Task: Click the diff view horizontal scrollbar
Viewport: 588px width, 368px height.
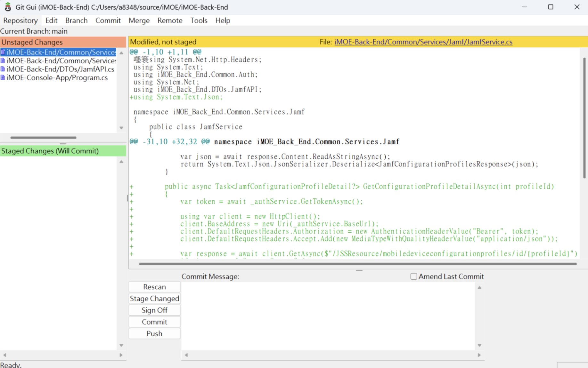Action: coord(357,264)
